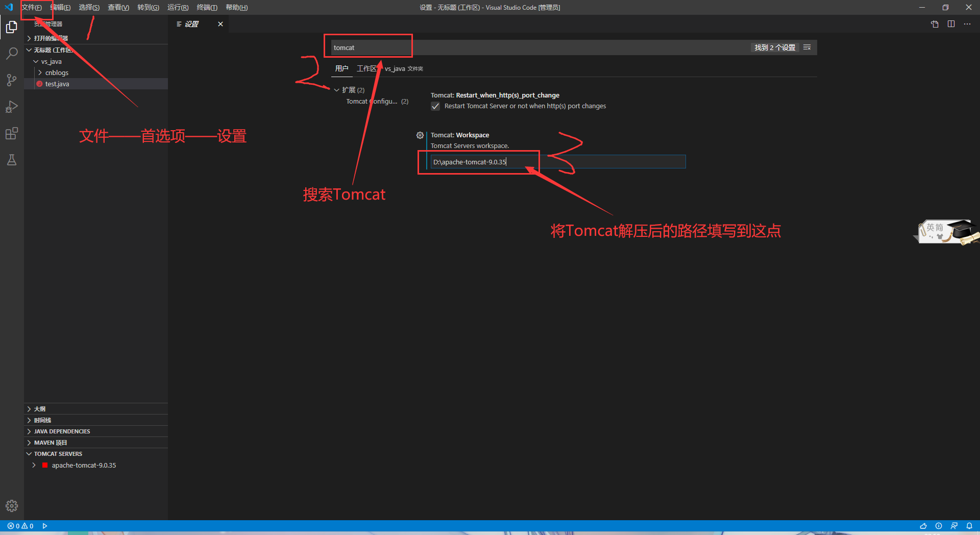
Task: Switch to the 工作区 settings tab
Action: pyautogui.click(x=367, y=68)
